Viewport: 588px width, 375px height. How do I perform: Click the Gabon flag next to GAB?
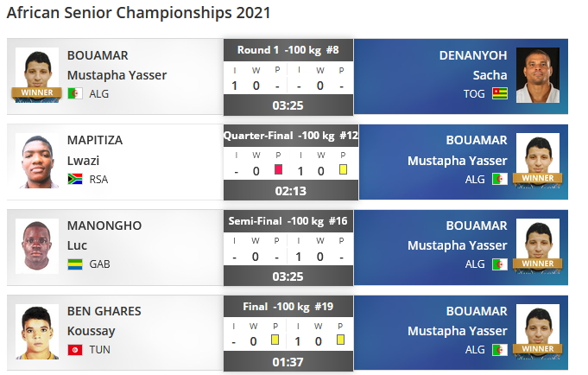pyautogui.click(x=75, y=264)
